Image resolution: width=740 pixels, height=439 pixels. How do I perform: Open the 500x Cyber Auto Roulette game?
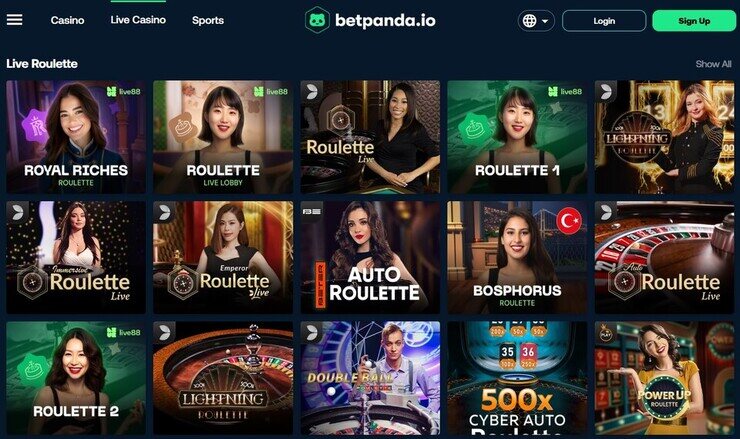point(517,378)
